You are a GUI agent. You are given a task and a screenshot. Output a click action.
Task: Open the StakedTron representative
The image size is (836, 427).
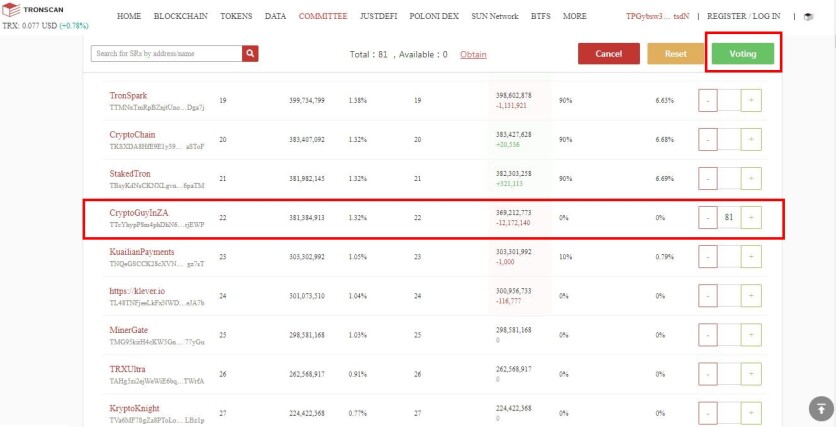pos(130,174)
